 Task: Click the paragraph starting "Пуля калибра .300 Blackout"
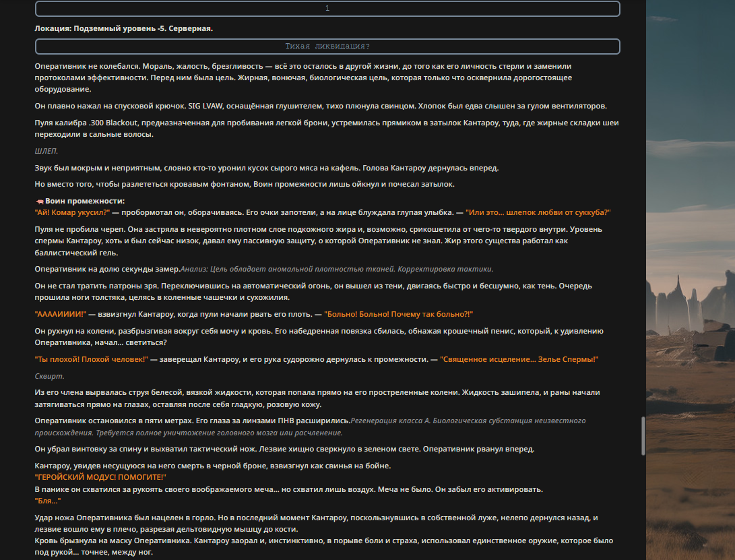(327, 129)
